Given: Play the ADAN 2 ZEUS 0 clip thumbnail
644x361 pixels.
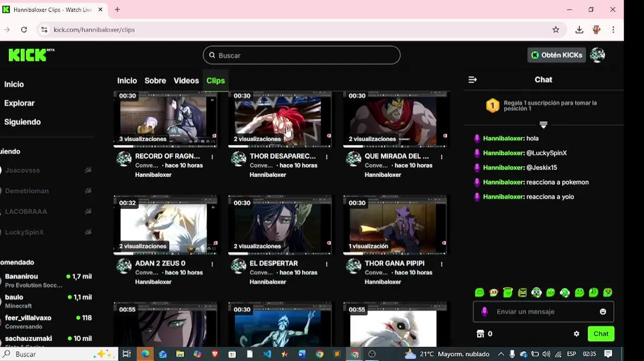Looking at the screenshot, I should [166, 226].
